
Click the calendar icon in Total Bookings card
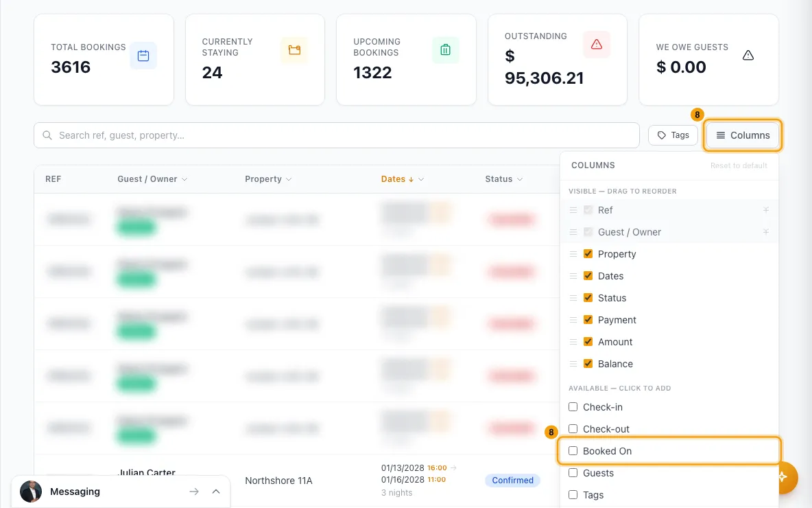pos(143,56)
